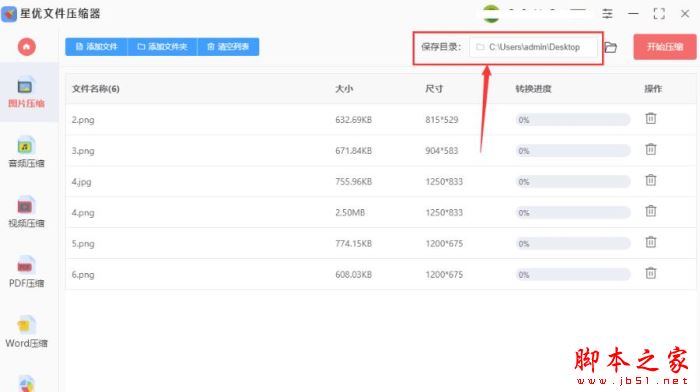Open settings sliders icon in title bar
This screenshot has width=700, height=392.
point(607,14)
